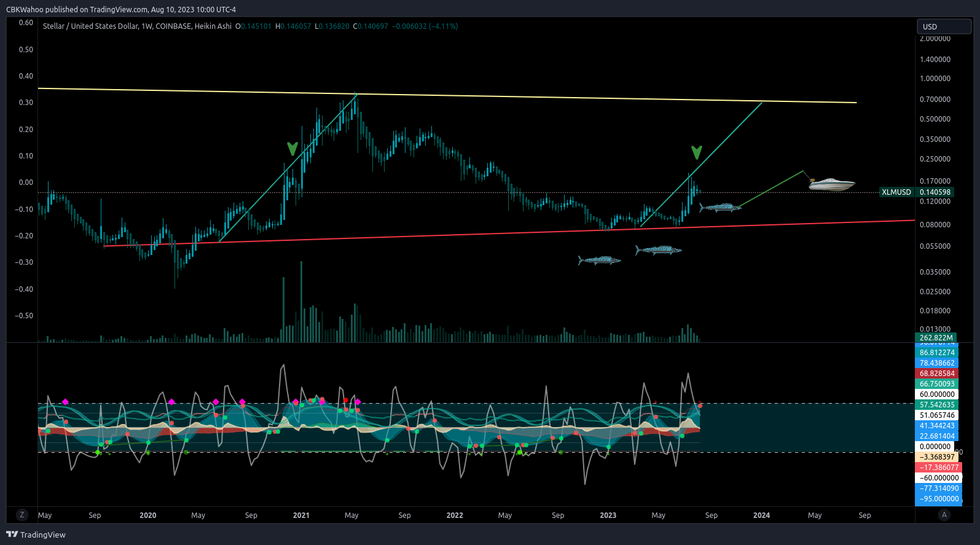Image resolution: width=980 pixels, height=545 pixels.
Task: Select the middle wahoo fish below red line
Action: pyautogui.click(x=658, y=250)
